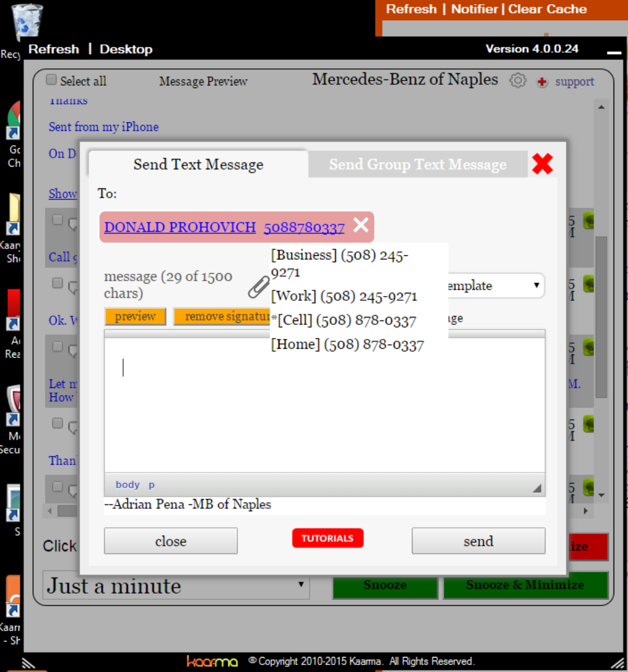Choose the [Work] (508) 245-9271 number
The width and height of the screenshot is (628, 672).
(x=344, y=296)
